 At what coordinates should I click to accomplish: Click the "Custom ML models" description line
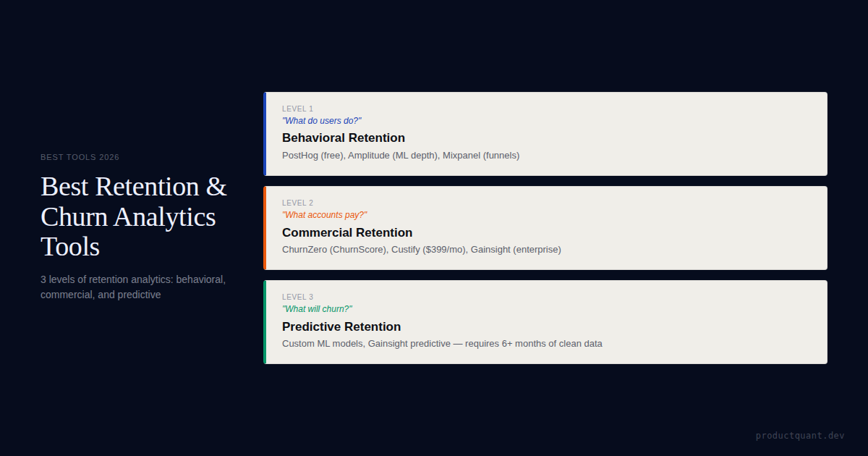(441, 344)
